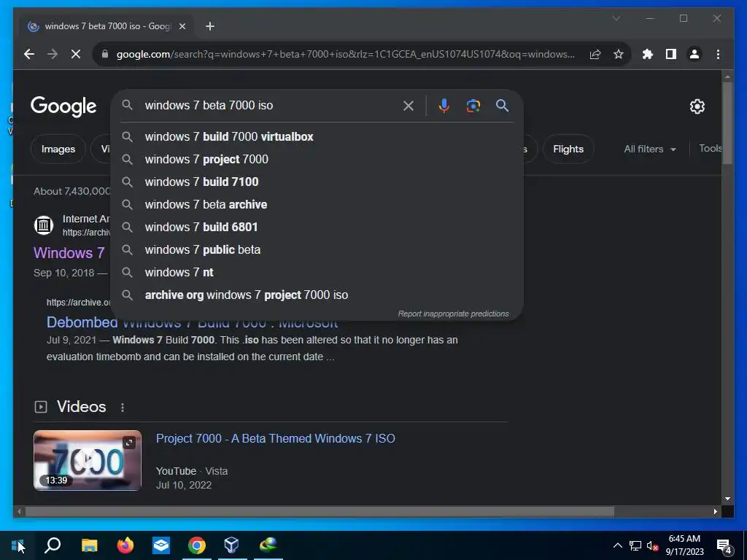Clear the Google search box text
Viewport: 747px width, 560px height.
(409, 106)
